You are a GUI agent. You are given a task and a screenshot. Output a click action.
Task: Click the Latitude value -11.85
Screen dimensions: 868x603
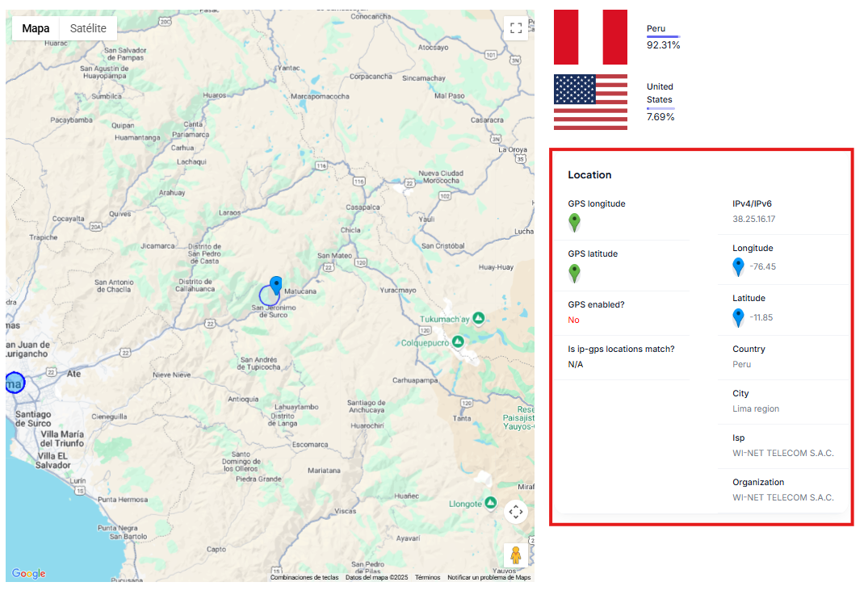(x=761, y=317)
